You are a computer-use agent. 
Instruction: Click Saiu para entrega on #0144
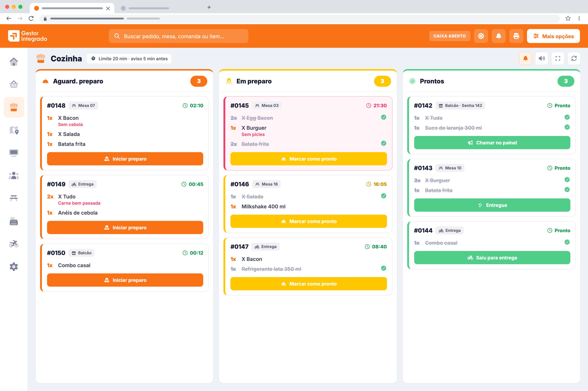click(x=492, y=258)
